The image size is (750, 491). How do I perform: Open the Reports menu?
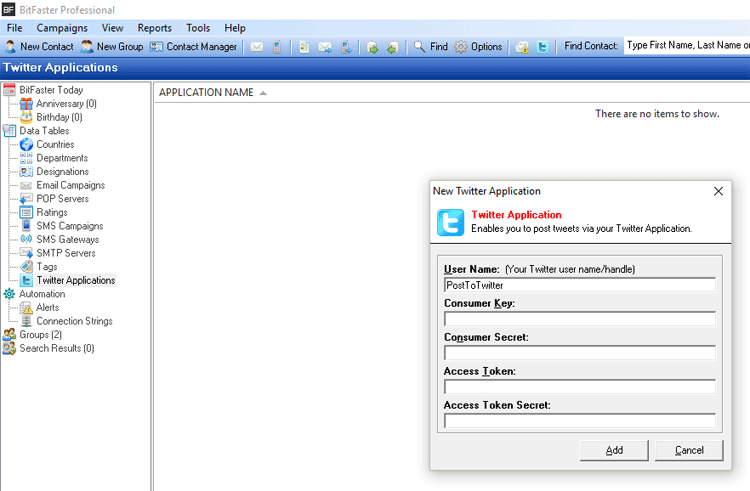[x=154, y=28]
